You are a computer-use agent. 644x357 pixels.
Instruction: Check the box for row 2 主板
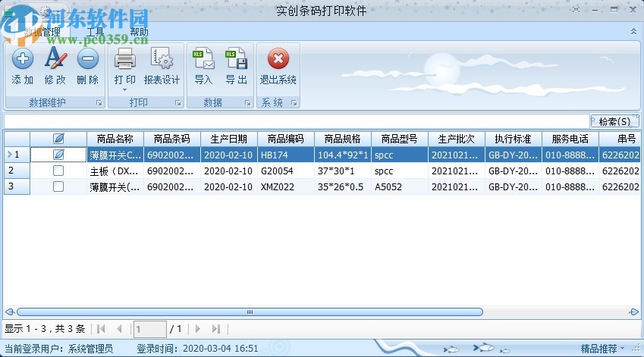coord(58,171)
